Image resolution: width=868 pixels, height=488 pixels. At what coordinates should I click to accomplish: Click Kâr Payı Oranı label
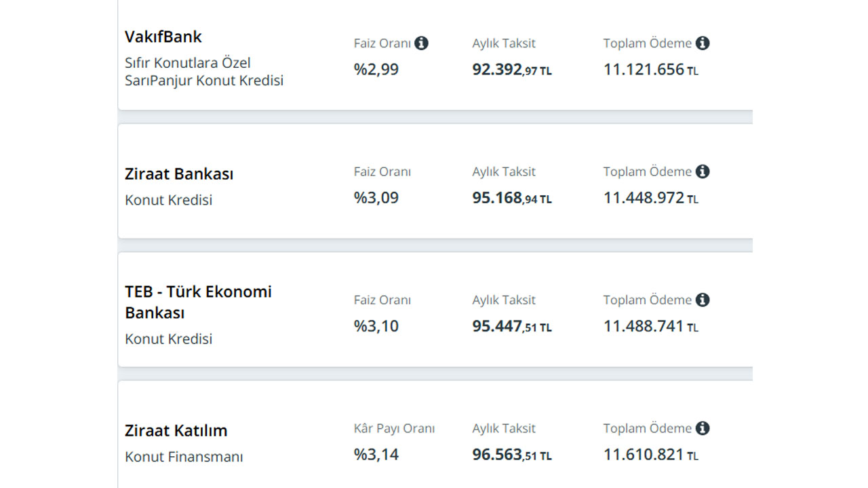394,428
